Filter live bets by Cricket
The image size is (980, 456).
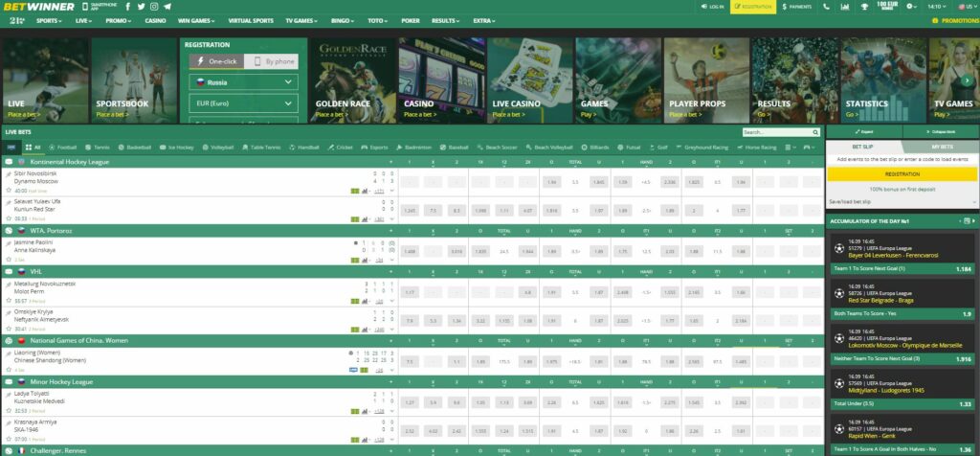tap(340, 148)
